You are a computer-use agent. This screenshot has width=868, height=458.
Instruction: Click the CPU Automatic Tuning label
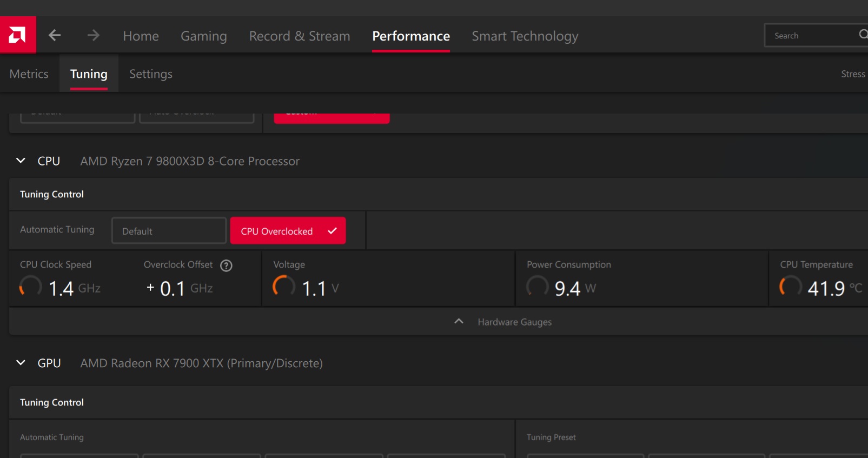click(57, 230)
